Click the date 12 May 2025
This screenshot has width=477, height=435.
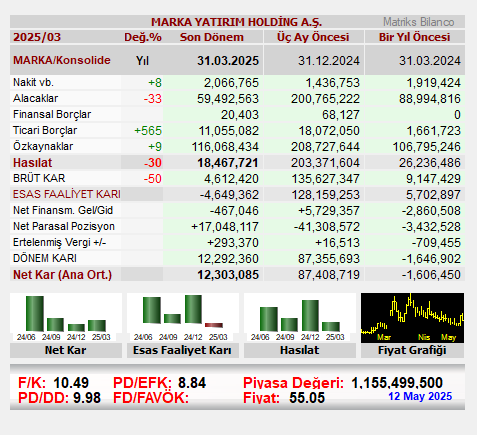click(420, 396)
